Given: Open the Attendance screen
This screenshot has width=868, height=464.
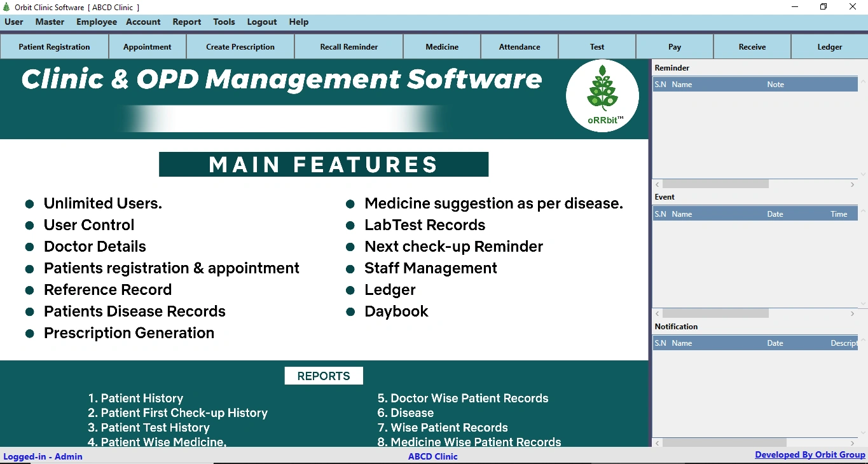Looking at the screenshot, I should (x=520, y=46).
